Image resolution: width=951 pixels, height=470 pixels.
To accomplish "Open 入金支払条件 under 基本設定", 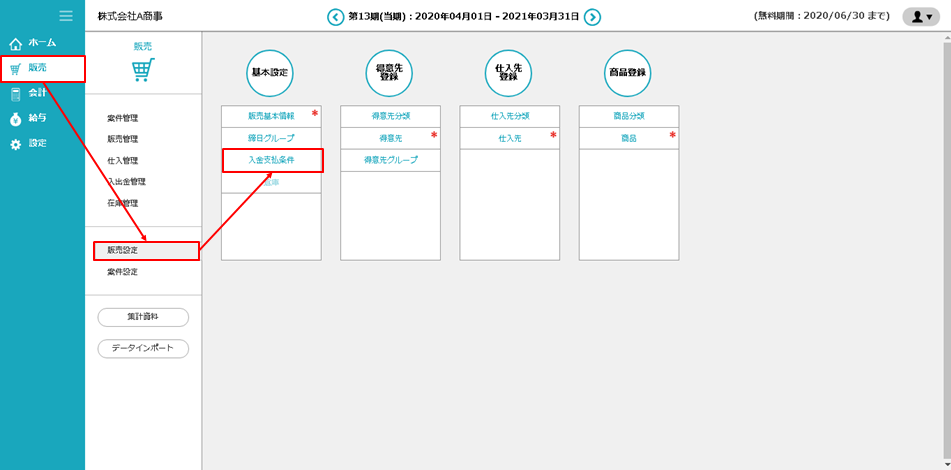I will tap(271, 160).
